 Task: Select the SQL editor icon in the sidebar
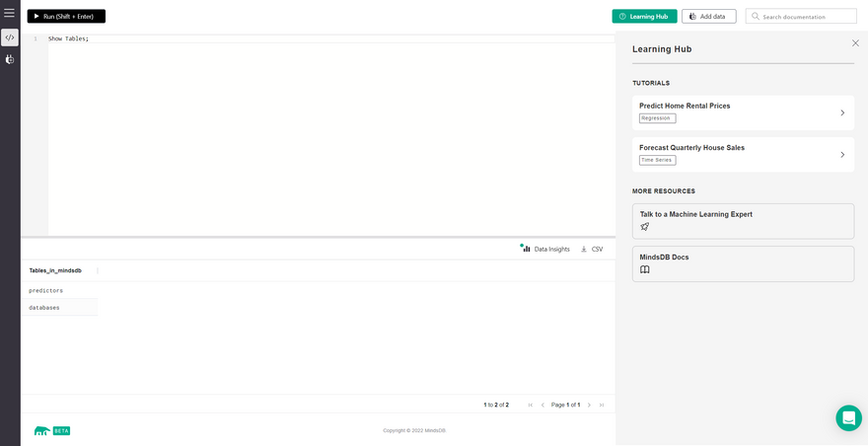click(x=10, y=37)
